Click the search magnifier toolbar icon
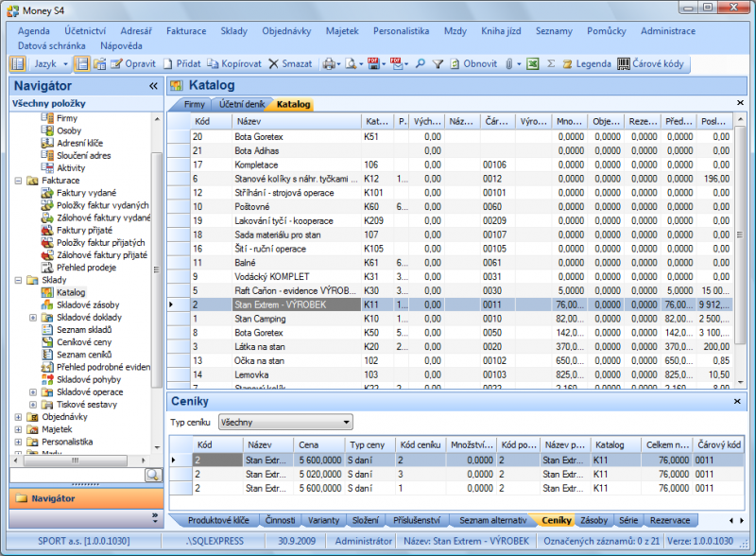This screenshot has height=556, width=756. [420, 63]
